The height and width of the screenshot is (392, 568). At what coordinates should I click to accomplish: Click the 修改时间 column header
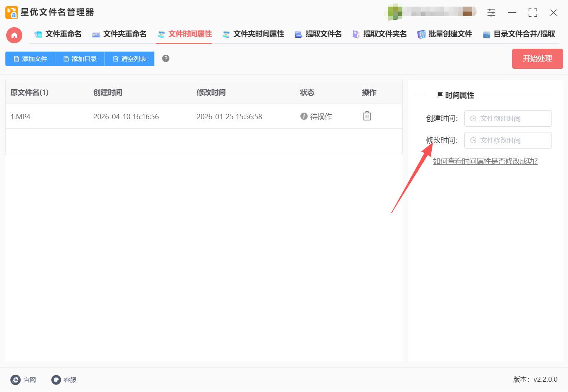[211, 92]
